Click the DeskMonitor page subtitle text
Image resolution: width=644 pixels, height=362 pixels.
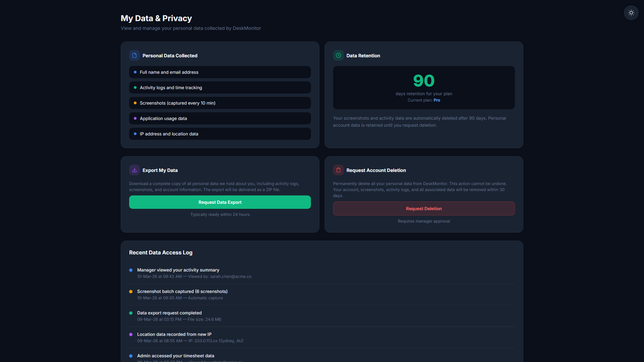coord(191,28)
